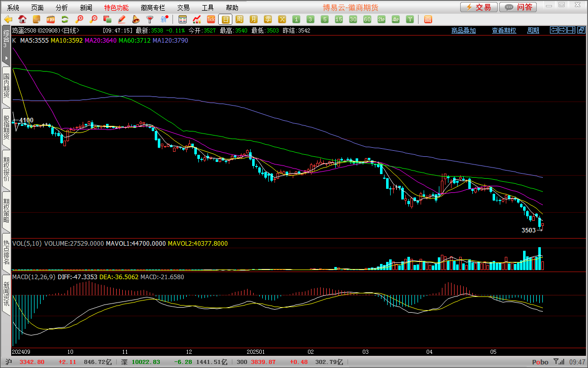Click the Shenzhen index 10022.83 value
Image resolution: width=588 pixels, height=368 pixels.
tap(146, 362)
